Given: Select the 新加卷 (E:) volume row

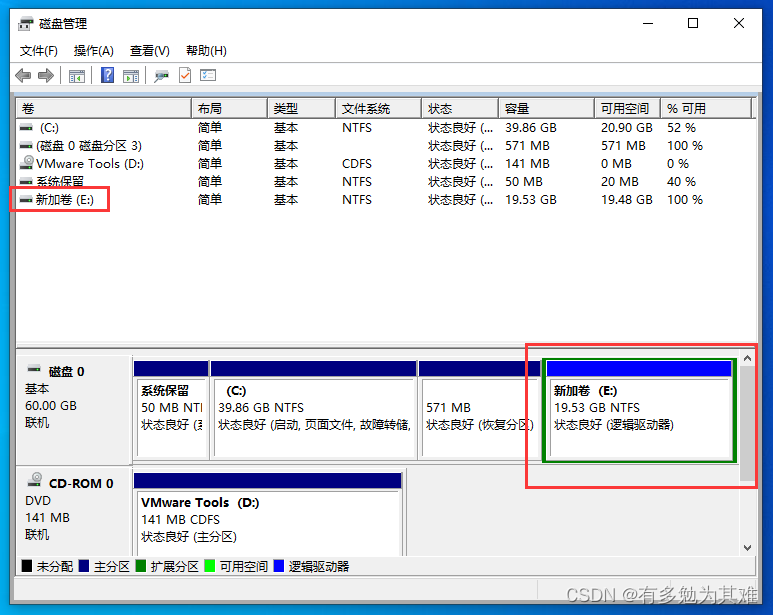Looking at the screenshot, I should coord(386,200).
